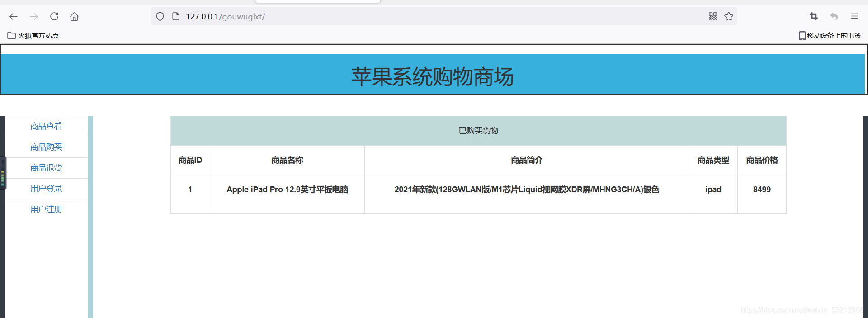
Task: Open the 商品退货 sidebar link
Action: [46, 168]
